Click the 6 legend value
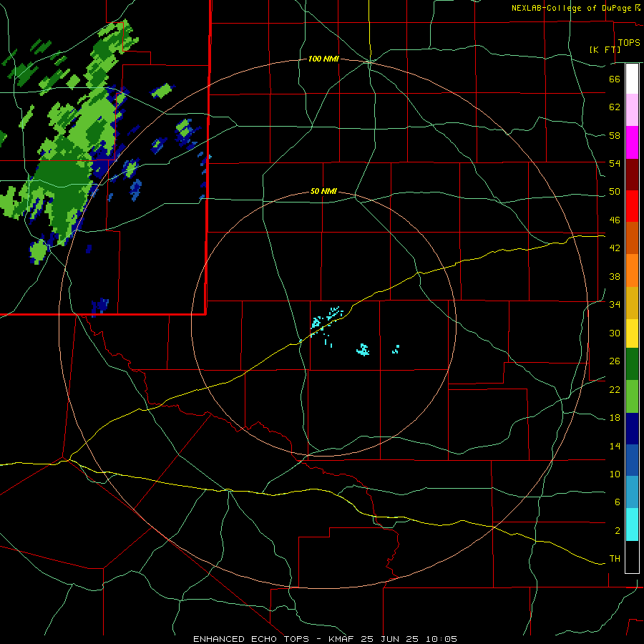The height and width of the screenshot is (644, 644). (x=617, y=502)
